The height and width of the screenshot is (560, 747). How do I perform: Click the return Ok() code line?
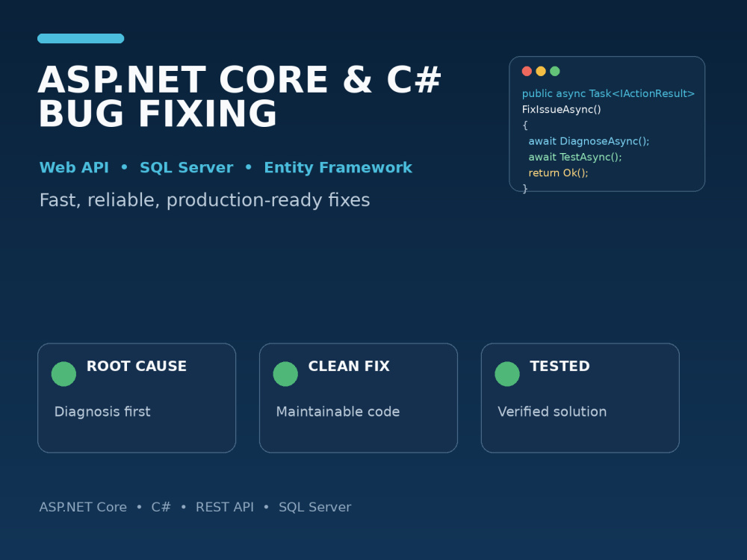(558, 173)
